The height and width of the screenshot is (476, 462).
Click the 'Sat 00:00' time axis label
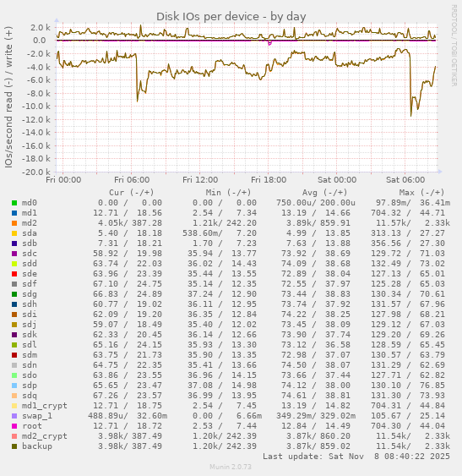[x=337, y=180]
